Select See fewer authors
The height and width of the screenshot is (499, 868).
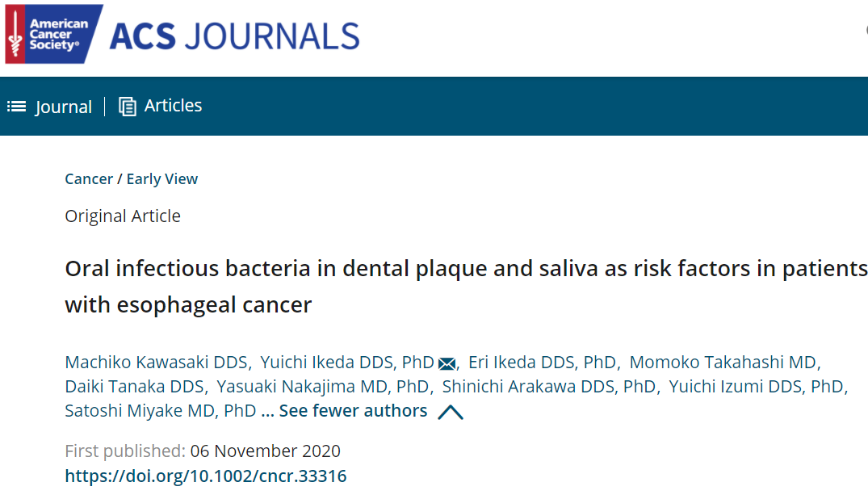pyautogui.click(x=353, y=411)
